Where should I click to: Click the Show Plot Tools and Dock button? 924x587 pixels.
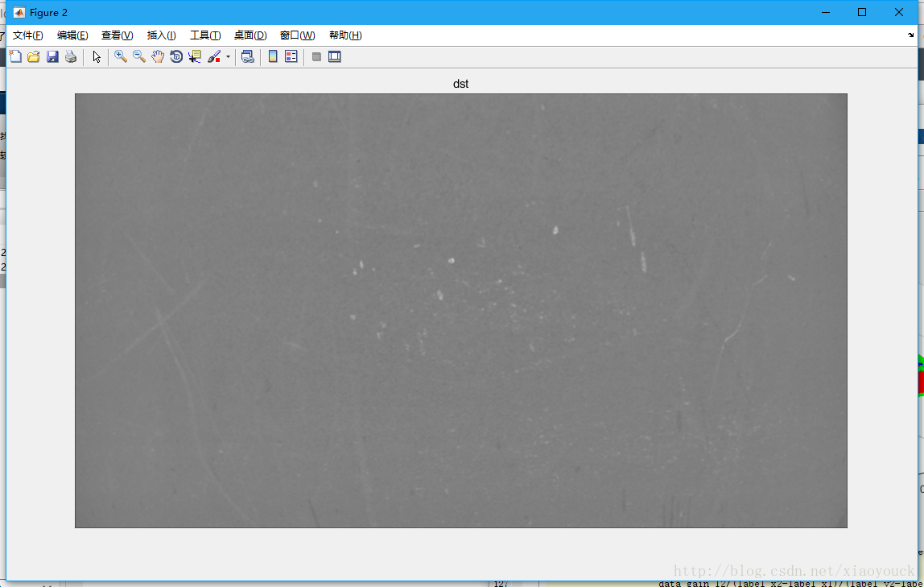335,56
